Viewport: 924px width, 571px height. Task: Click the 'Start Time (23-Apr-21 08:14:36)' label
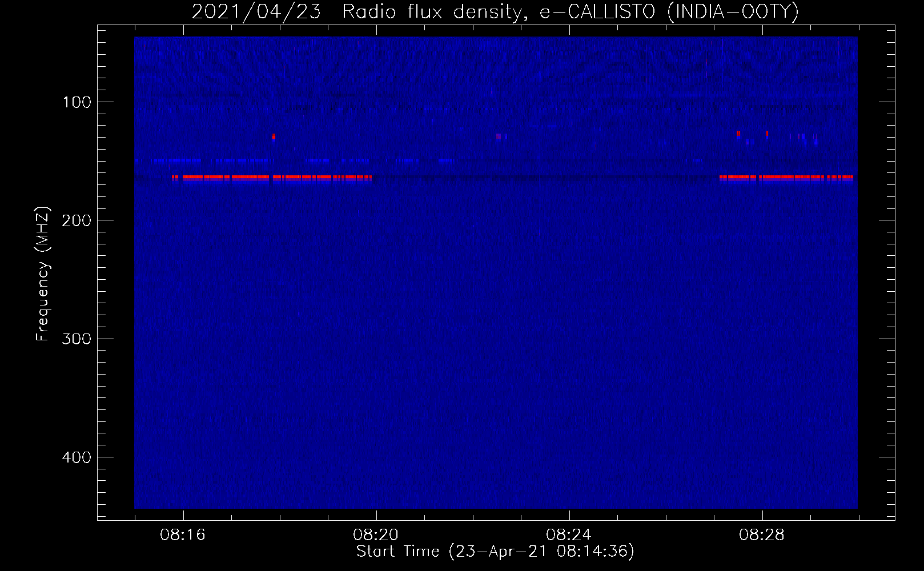[495, 552]
